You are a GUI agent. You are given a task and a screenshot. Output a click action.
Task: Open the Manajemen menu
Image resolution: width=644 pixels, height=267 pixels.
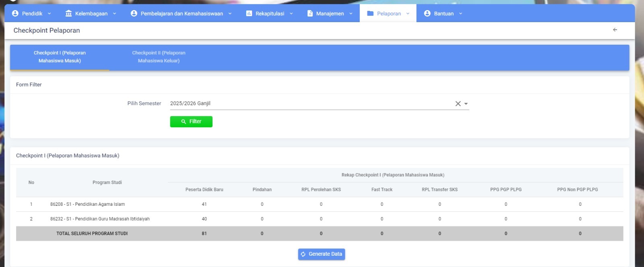point(330,13)
